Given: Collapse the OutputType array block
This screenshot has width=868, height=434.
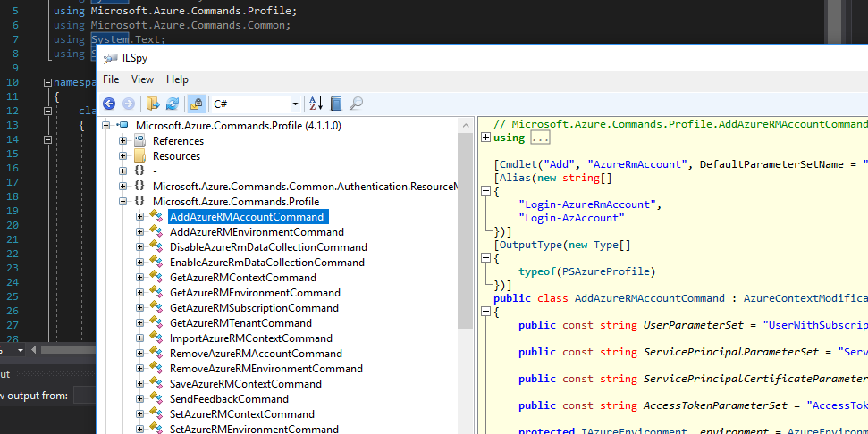Looking at the screenshot, I should tap(485, 258).
